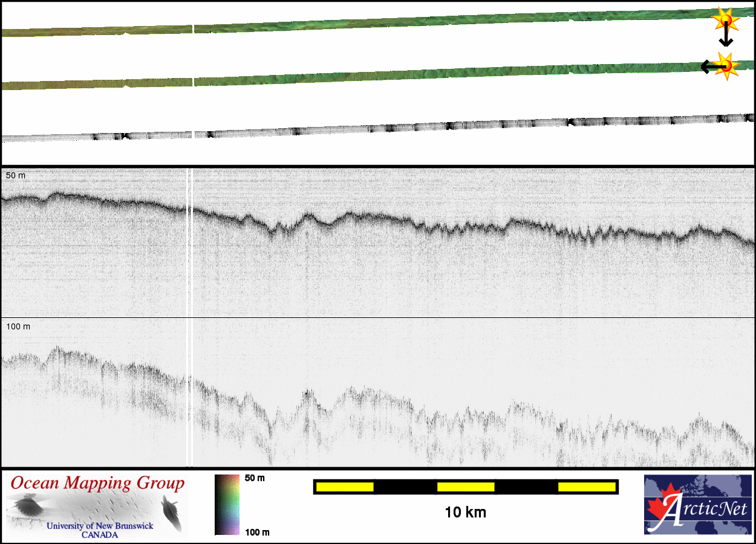Screen dimensions: 756x544
Task: Click the 100 m legend label
Action: pos(256,532)
